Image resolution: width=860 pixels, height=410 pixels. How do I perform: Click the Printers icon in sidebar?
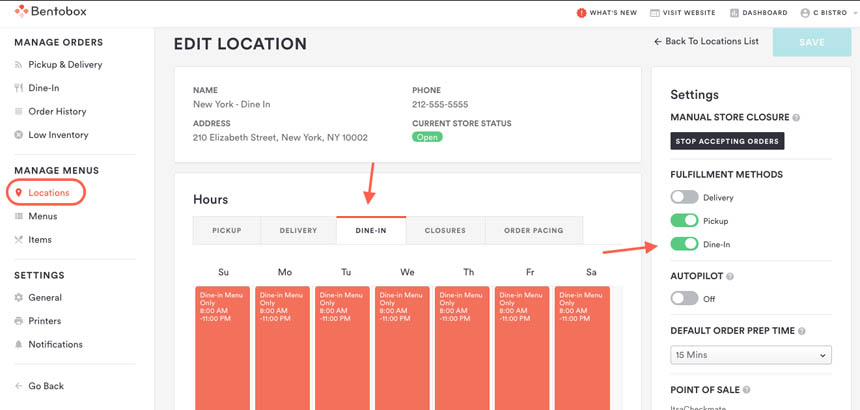coord(19,321)
